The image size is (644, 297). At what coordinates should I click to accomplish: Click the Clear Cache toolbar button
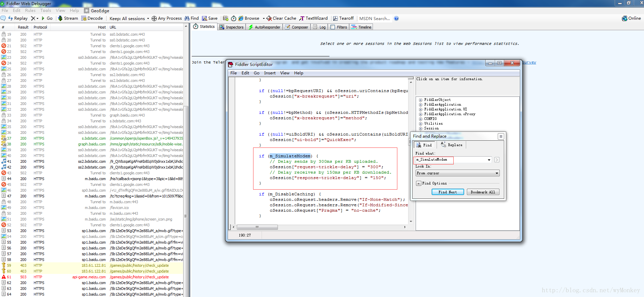(x=281, y=18)
